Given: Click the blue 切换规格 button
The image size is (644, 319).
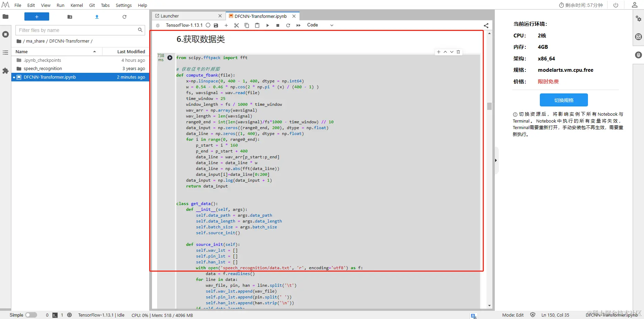Looking at the screenshot, I should click(564, 100).
